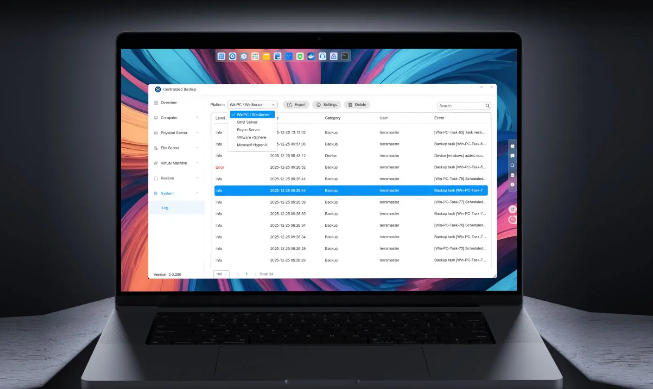Click the Physical Server sidebar icon
653x389 pixels.
pyautogui.click(x=156, y=133)
